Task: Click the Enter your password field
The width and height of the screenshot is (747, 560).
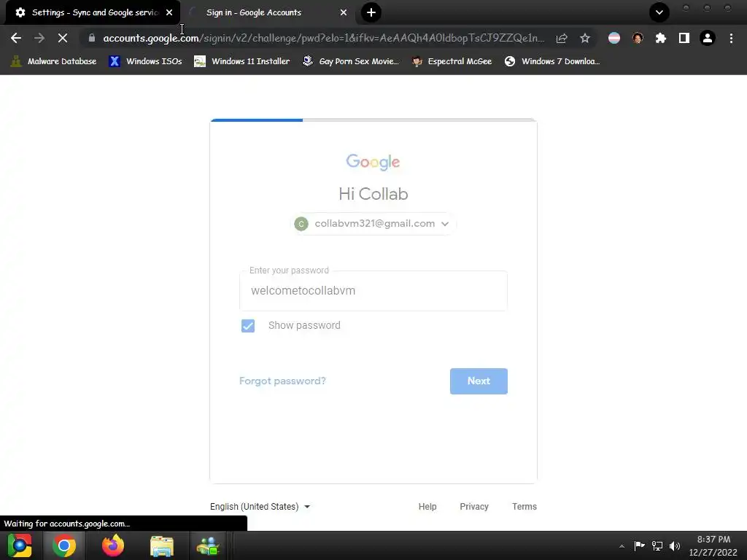Action: point(373,291)
